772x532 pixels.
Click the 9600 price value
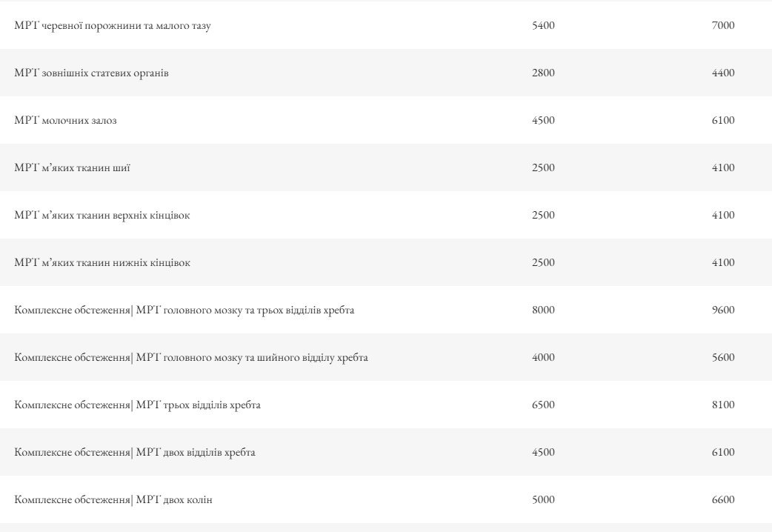[722, 310]
